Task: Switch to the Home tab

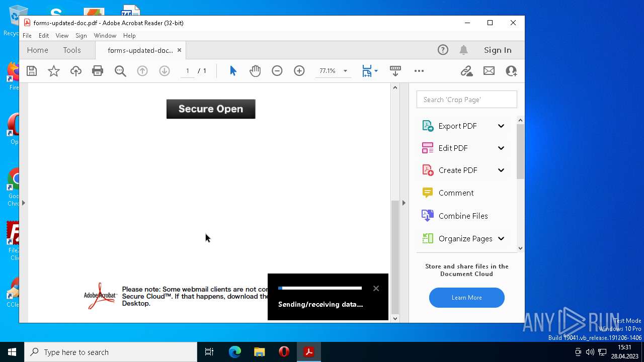Action: (38, 50)
